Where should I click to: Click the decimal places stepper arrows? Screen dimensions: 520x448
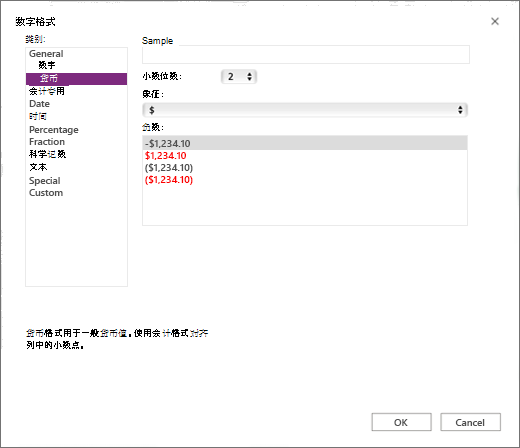[x=249, y=77]
